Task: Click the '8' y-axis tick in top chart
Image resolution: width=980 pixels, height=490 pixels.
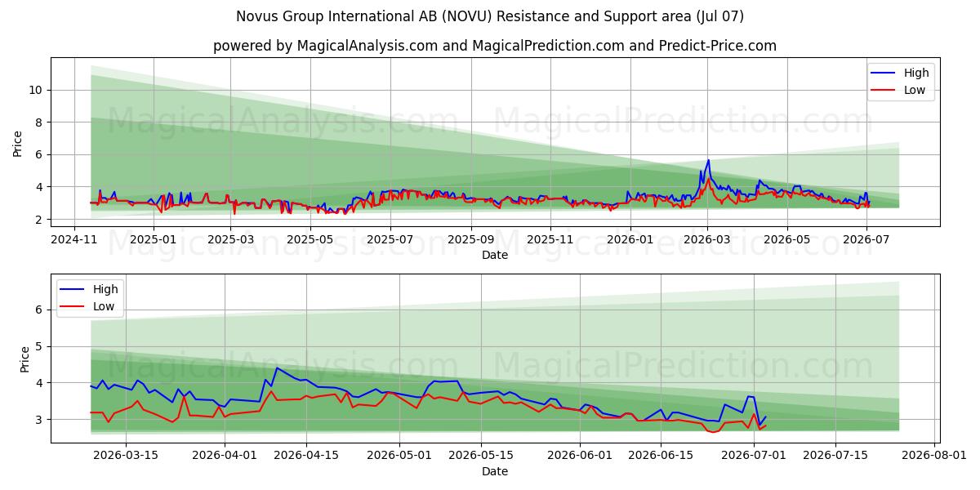Action: coord(41,122)
